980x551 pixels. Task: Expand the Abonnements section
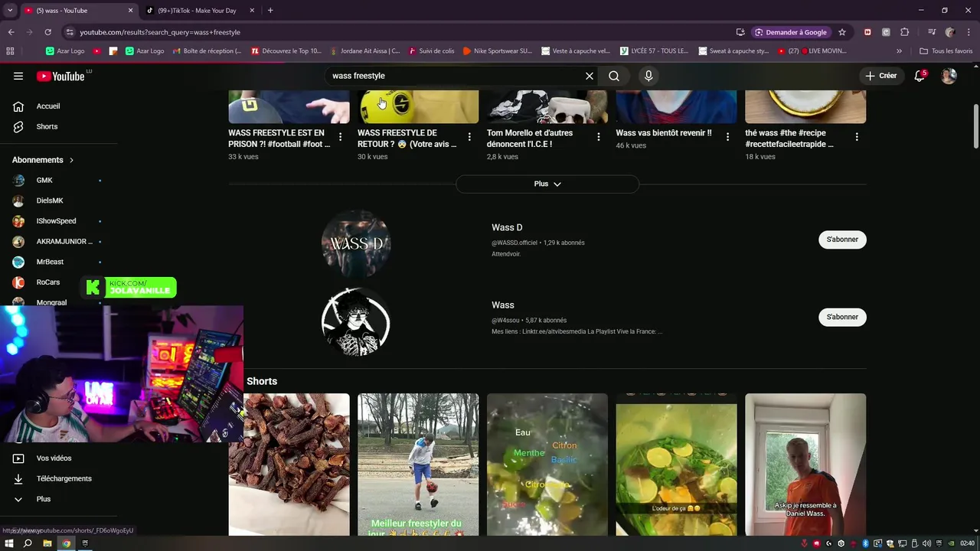(x=43, y=160)
